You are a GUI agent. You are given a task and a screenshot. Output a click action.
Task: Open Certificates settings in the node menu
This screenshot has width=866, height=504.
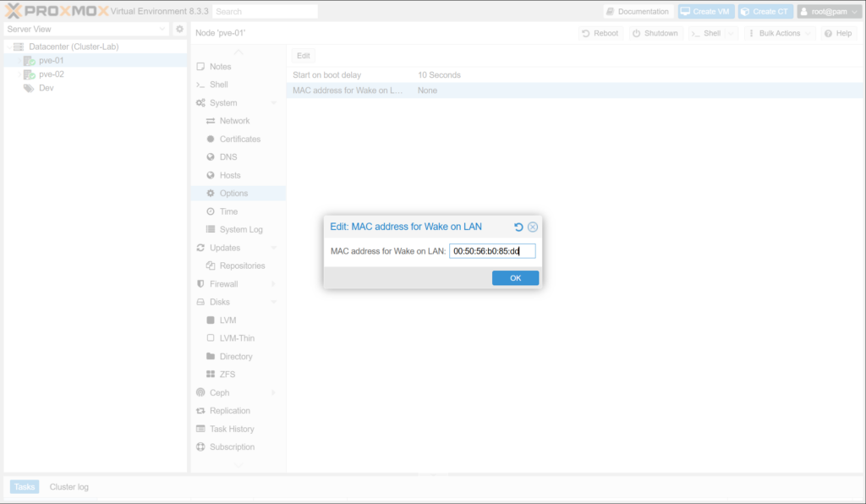239,139
